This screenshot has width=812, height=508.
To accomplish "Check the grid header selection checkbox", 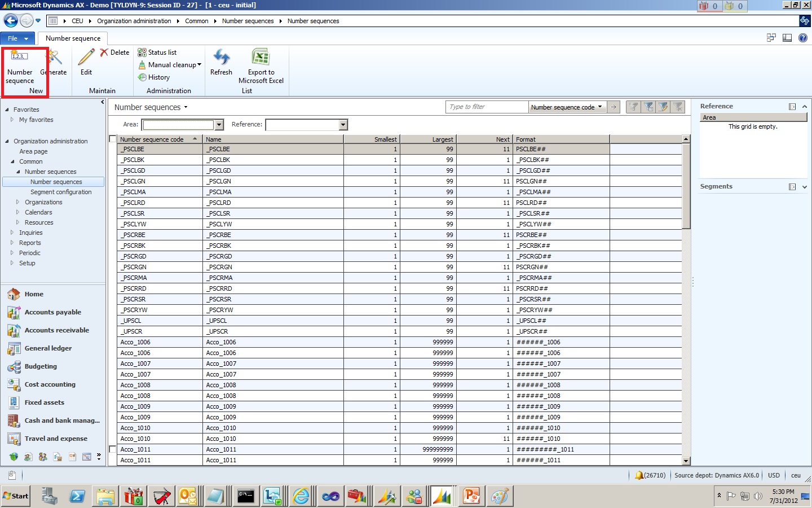I will pyautogui.click(x=111, y=138).
